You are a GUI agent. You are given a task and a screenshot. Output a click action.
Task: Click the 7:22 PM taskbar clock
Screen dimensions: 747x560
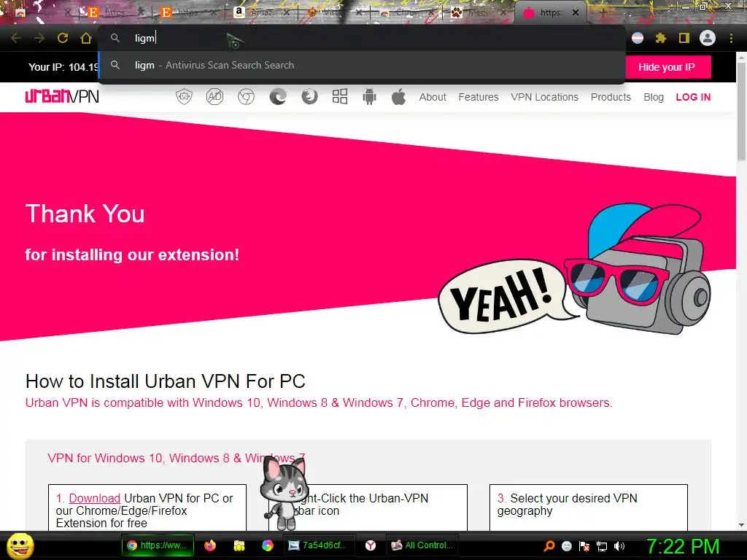(x=683, y=546)
